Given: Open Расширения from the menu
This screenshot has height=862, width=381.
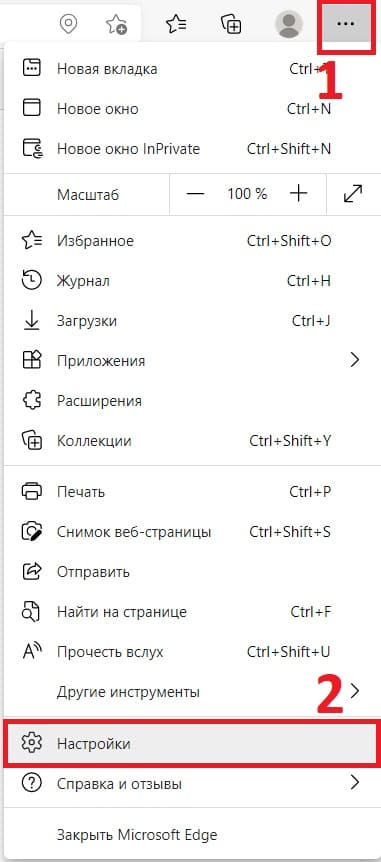Looking at the screenshot, I should click(190, 401).
